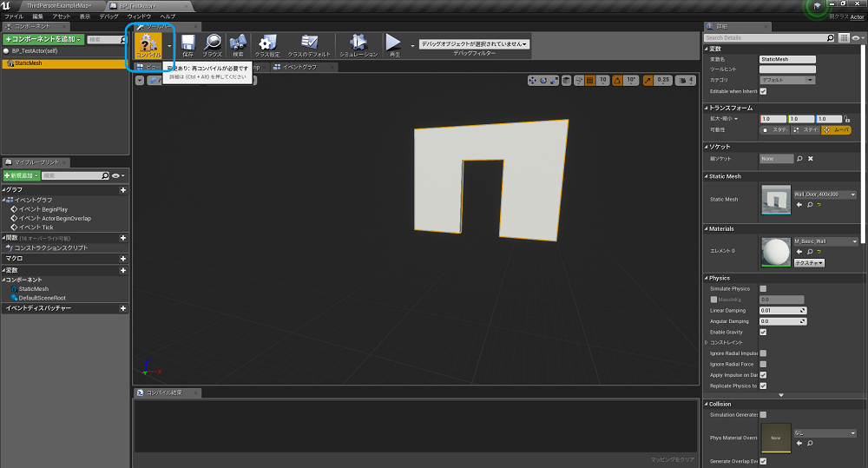Viewport: 868px width, 468px height.
Task: Open viewport options dropdown arrow
Action: click(x=140, y=80)
